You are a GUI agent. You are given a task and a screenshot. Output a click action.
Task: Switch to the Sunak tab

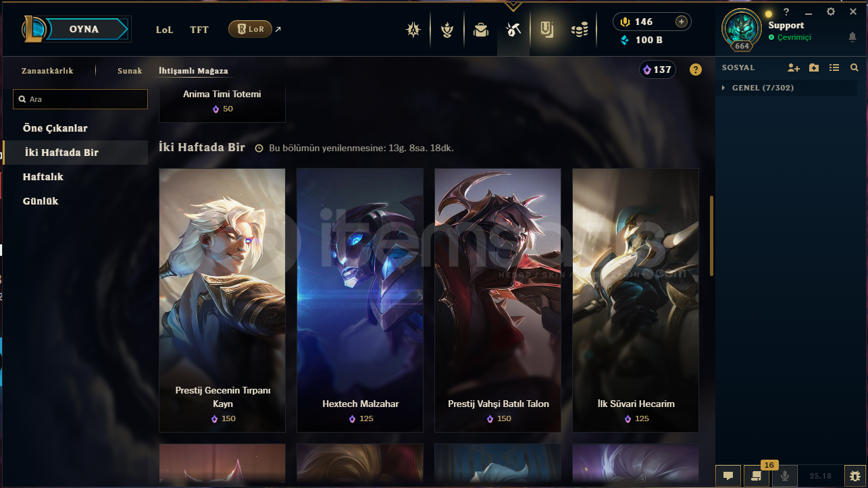[130, 70]
